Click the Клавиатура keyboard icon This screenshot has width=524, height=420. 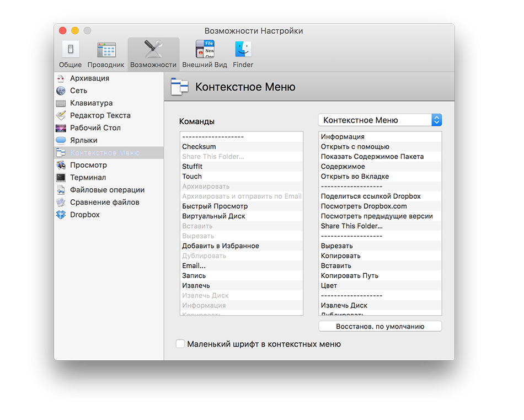click(x=61, y=103)
